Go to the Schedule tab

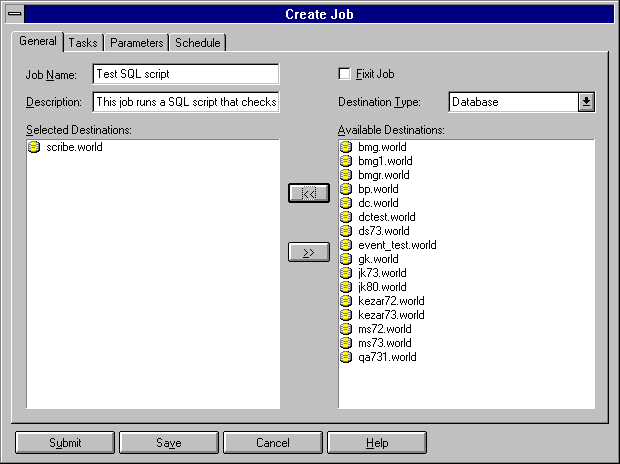click(x=198, y=43)
